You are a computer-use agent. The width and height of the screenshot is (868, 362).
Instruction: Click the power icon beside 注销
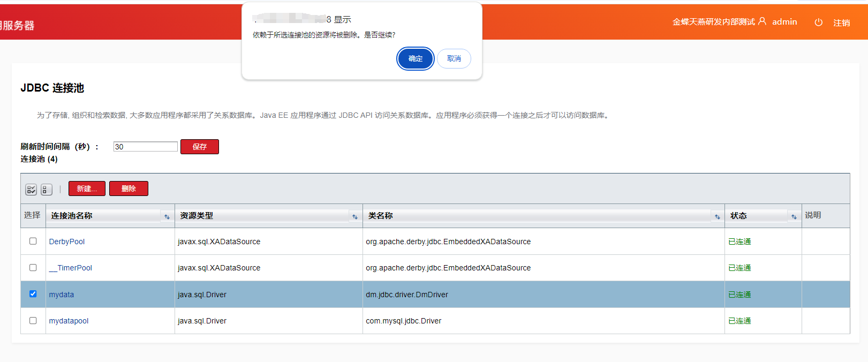818,22
